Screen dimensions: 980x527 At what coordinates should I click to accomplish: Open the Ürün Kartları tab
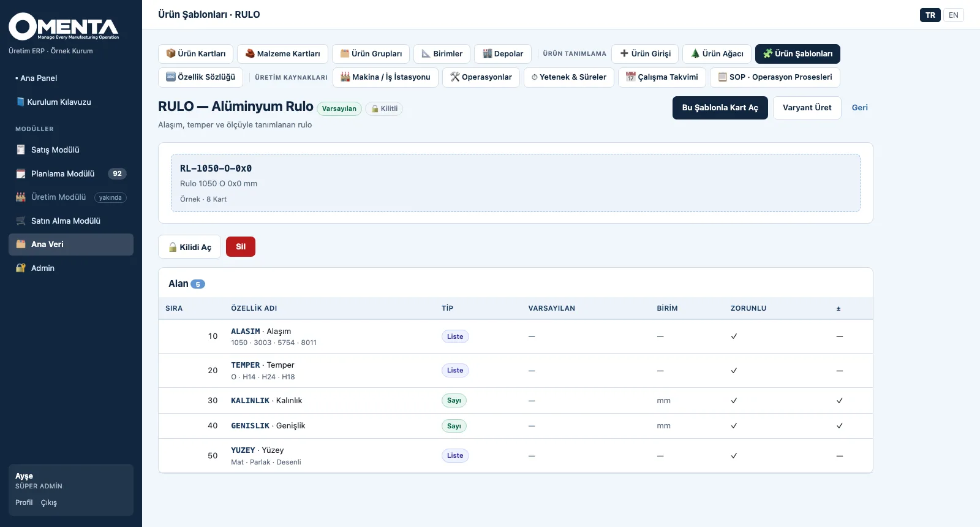point(195,54)
